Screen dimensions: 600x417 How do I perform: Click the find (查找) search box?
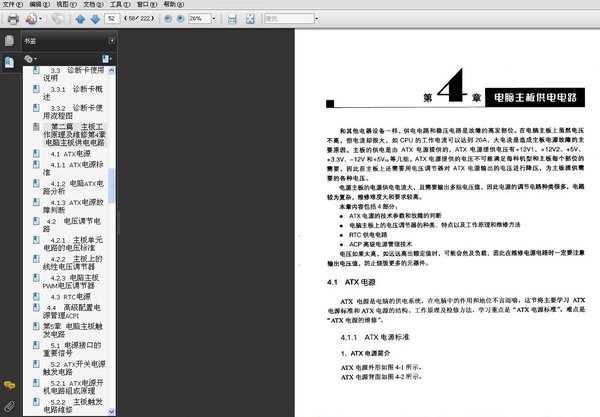[289, 18]
